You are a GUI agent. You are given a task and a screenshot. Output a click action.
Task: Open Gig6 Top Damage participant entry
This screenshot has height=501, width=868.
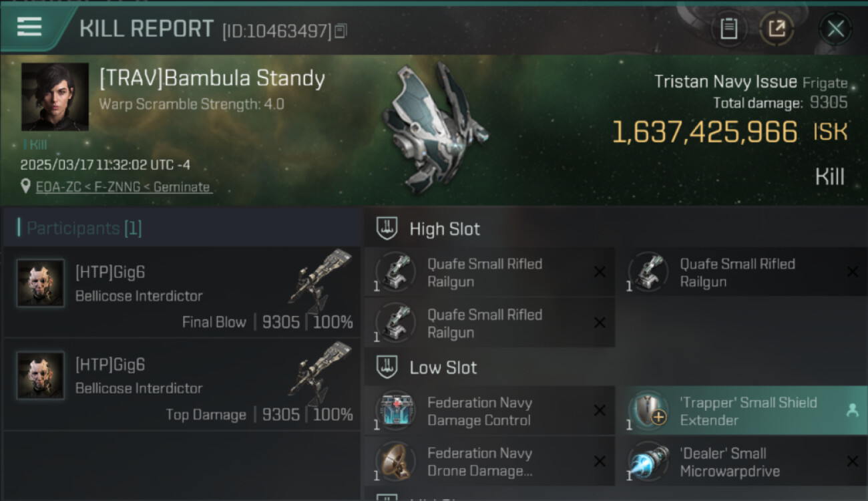[x=181, y=385]
